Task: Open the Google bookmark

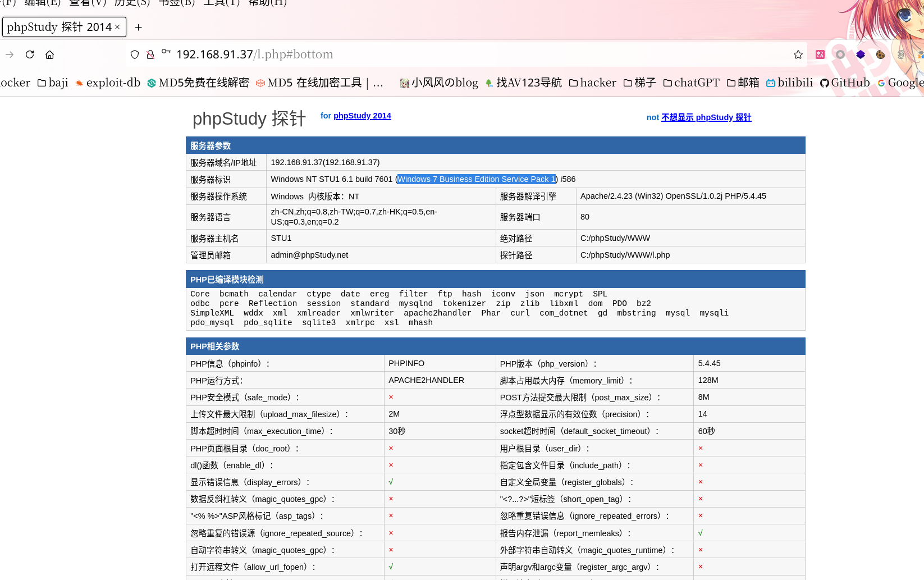Action: pos(900,83)
